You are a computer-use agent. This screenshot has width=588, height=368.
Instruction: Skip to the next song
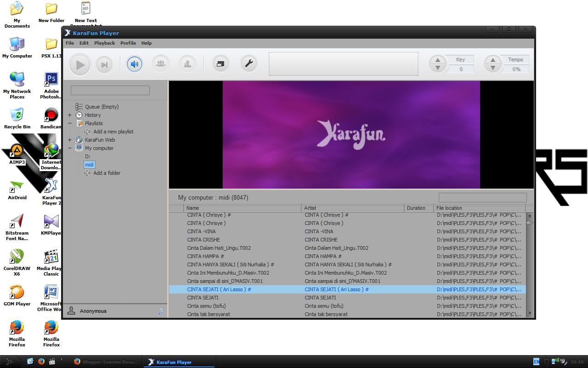[104, 65]
